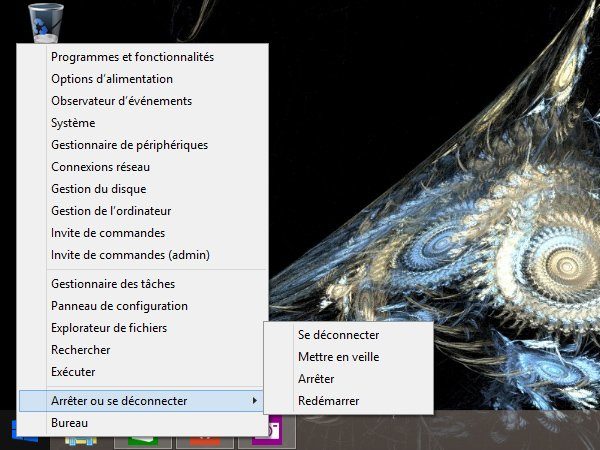Screen dimensions: 600x450
Task: Choose Se déconnecter in submenu
Action: click(349, 335)
